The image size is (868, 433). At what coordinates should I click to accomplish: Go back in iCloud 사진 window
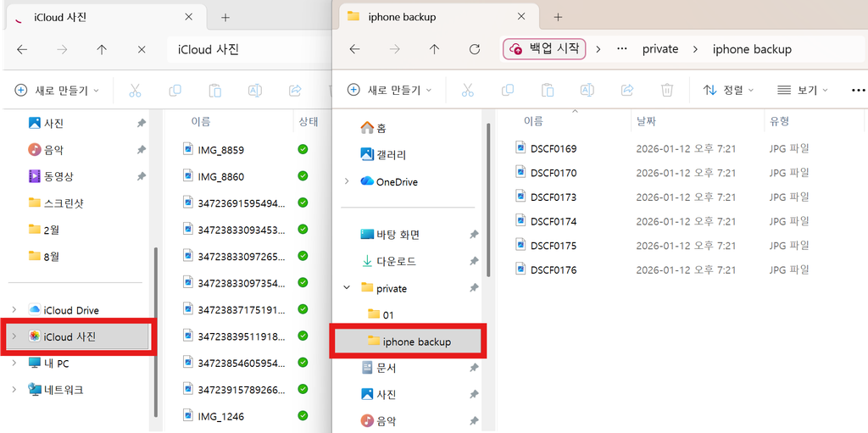22,49
